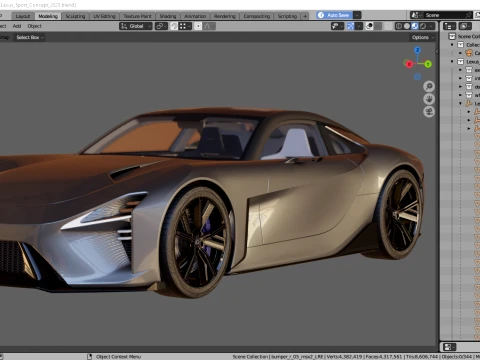Collapse the expanded armature item arrow
Screen dimensions: 480x360
pos(460,103)
